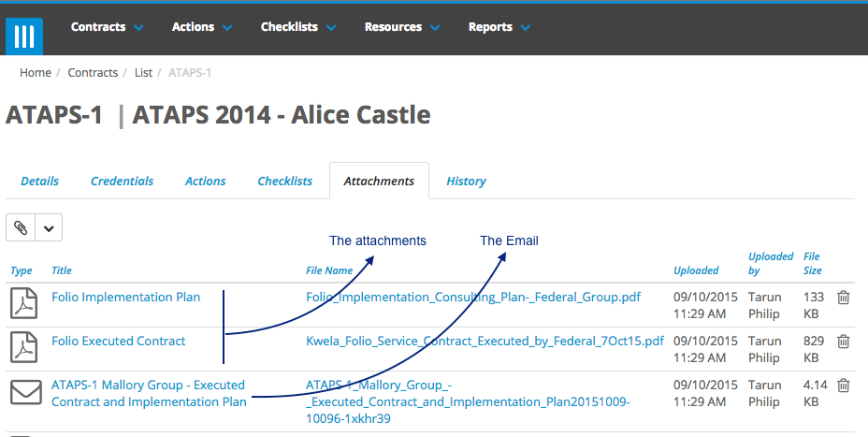
Task: Open the Contracts dropdown menu
Action: [107, 27]
